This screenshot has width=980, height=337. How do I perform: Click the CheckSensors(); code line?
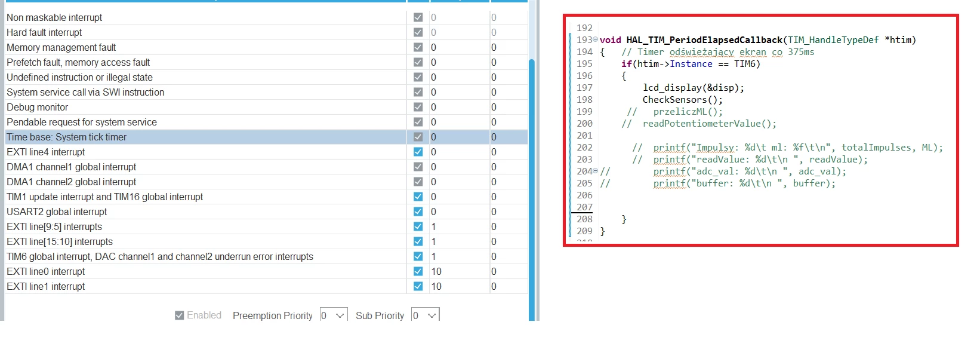coord(683,100)
